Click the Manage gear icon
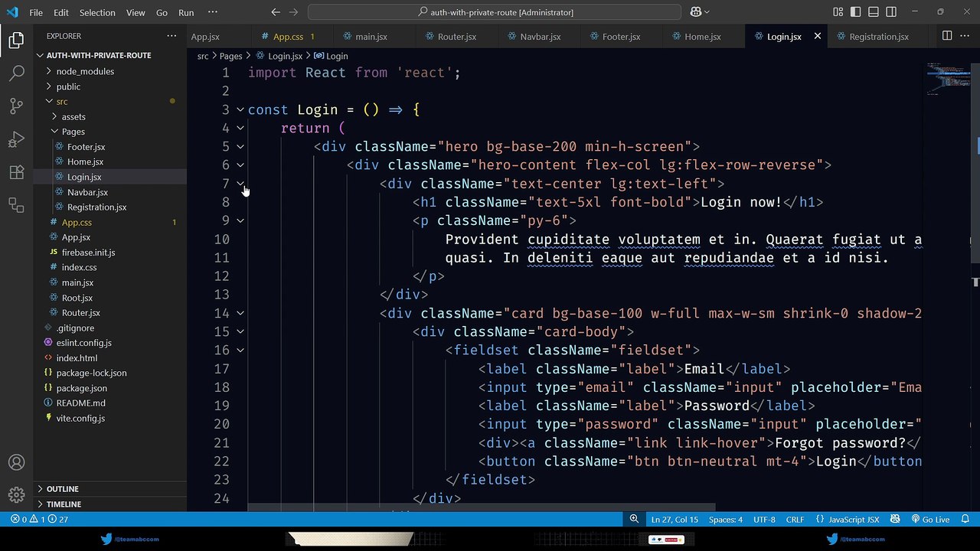Screen dimensions: 980x551 16,495
